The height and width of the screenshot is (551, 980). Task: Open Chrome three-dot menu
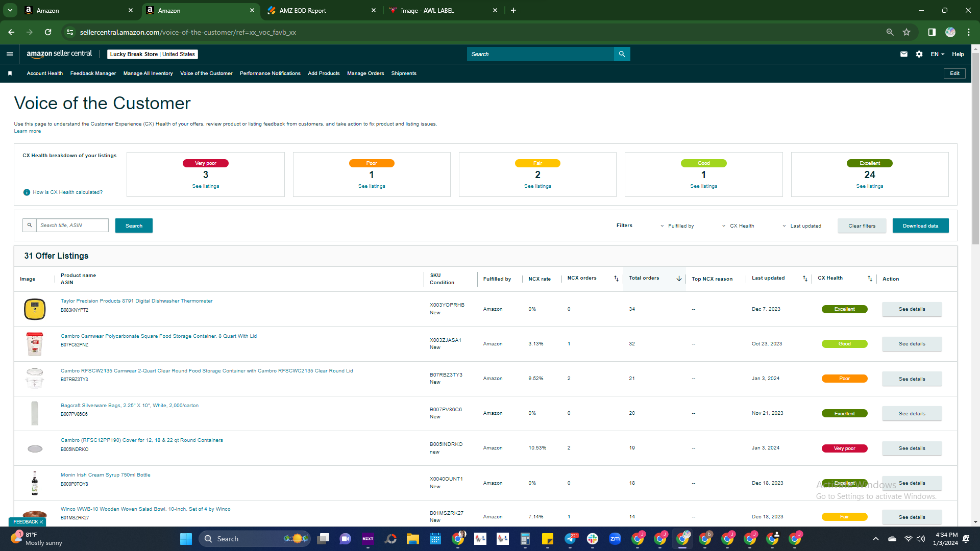tap(969, 32)
